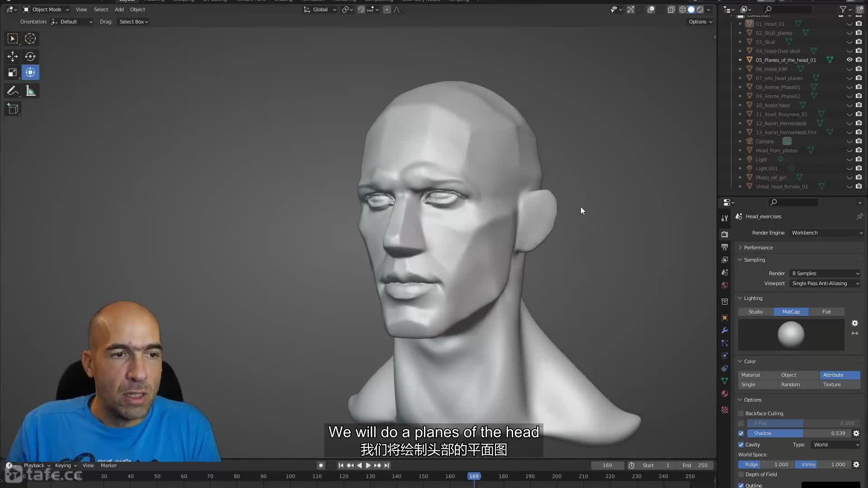Toggle X-Ray in the viewport header
868x488 pixels.
671,9
